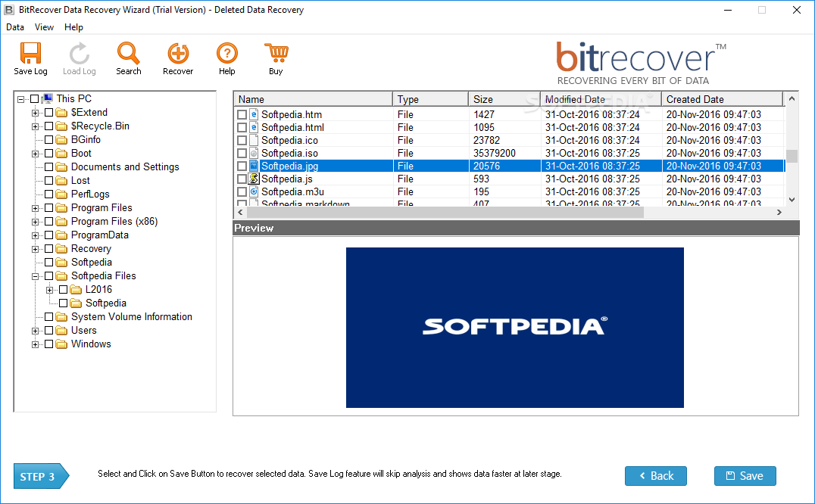The height and width of the screenshot is (504, 815).
Task: Tick the Softpedia.iso checkbox
Action: point(242,153)
